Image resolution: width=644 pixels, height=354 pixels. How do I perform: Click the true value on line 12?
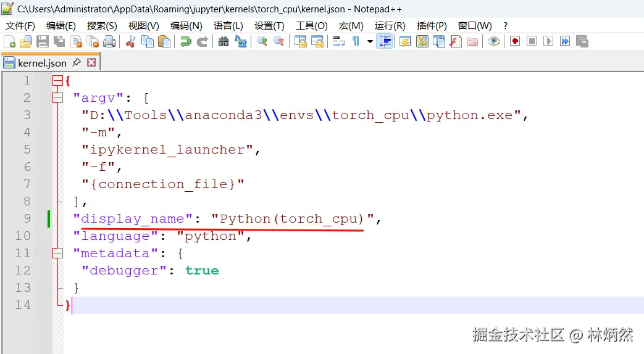pos(202,270)
